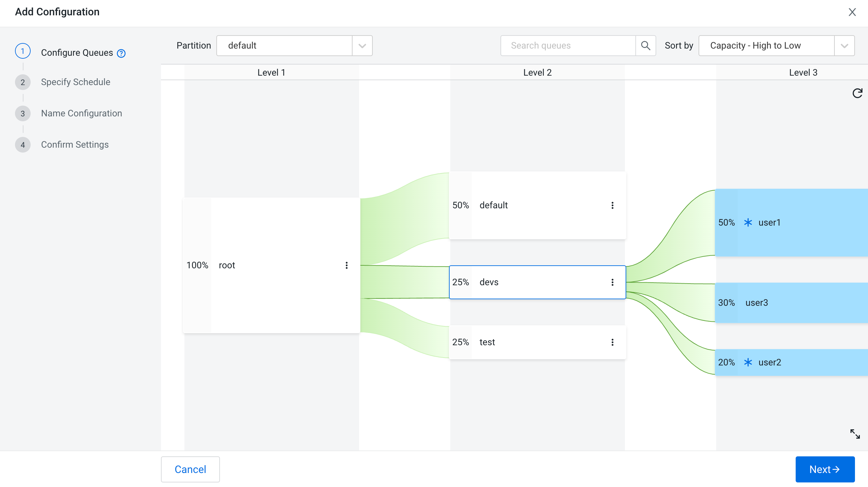868x487 pixels.
Task: Click Next to proceed
Action: pyautogui.click(x=825, y=469)
